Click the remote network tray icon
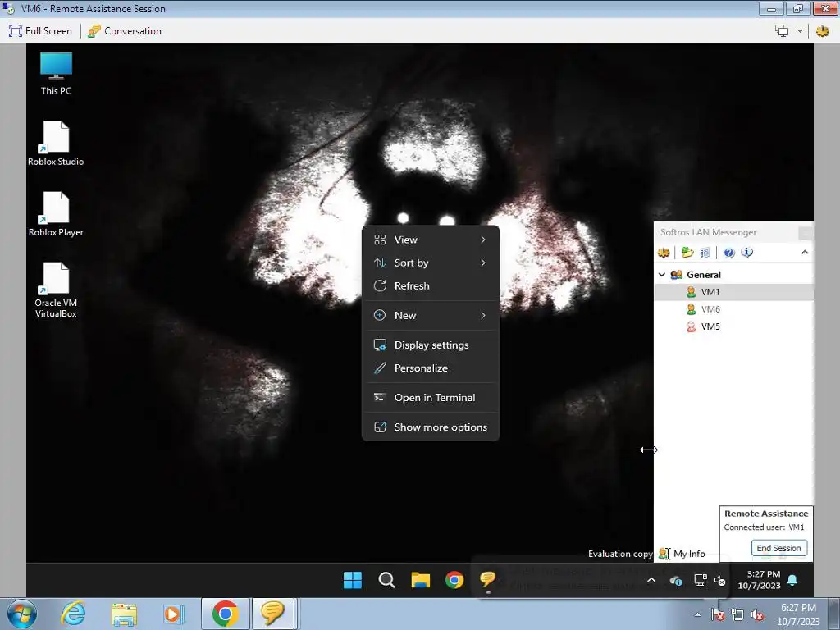 700,580
